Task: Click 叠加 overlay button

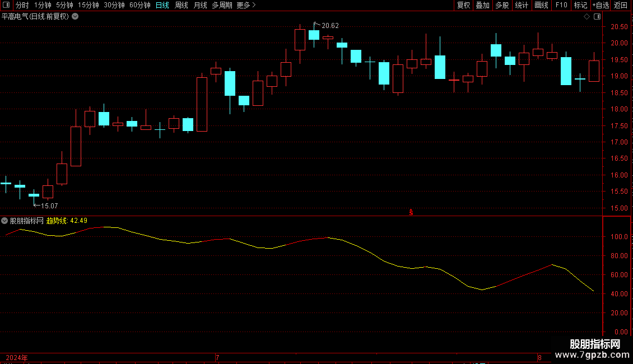Action: pyautogui.click(x=482, y=5)
